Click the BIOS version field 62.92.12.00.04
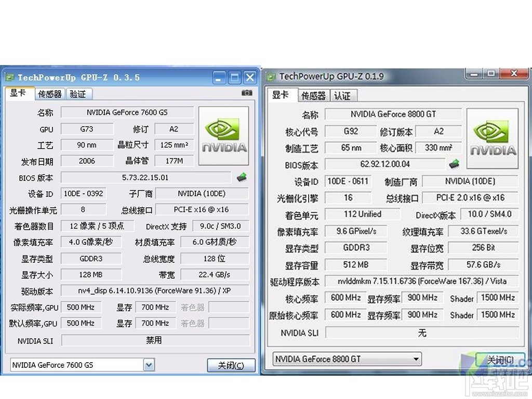This screenshot has height=399, width=532. pos(385,164)
